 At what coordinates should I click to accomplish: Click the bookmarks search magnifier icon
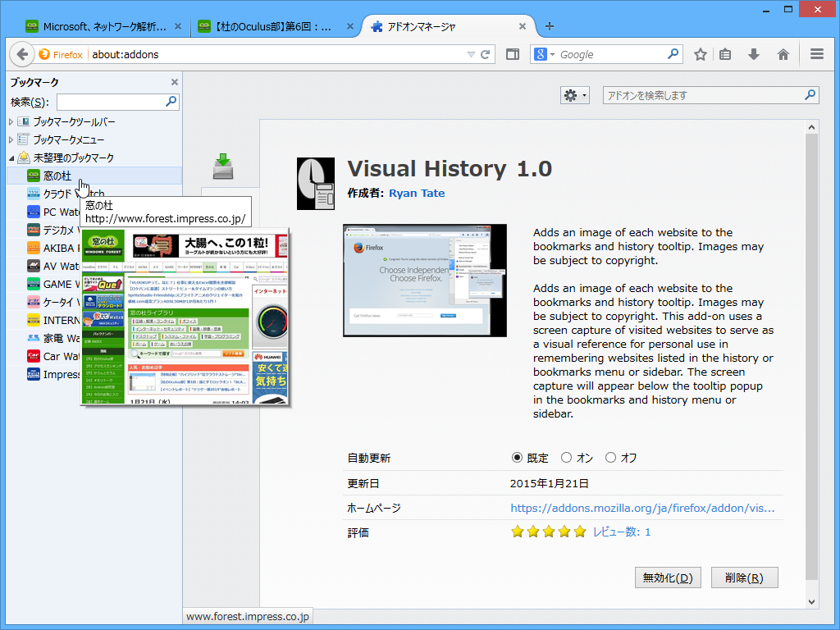(171, 101)
